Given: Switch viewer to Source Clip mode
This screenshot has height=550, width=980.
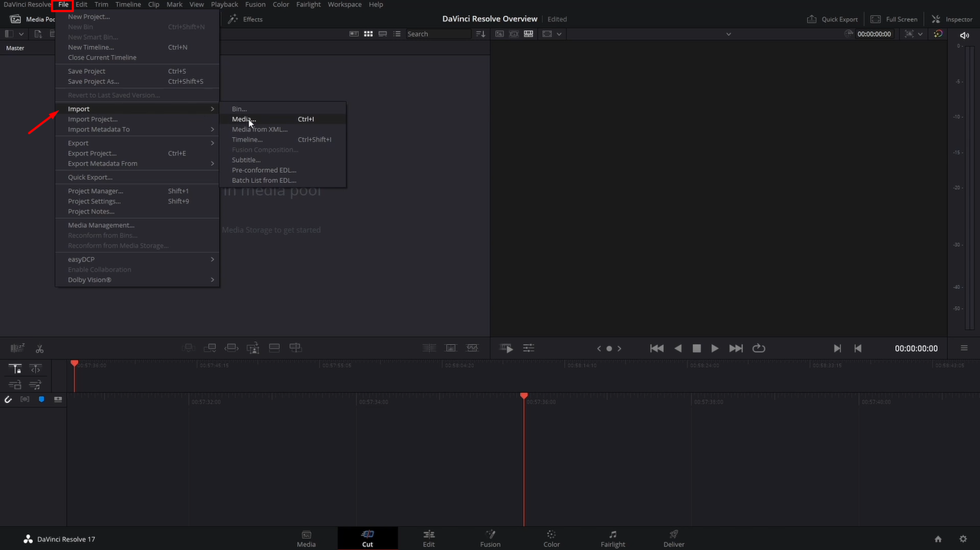Looking at the screenshot, I should (x=499, y=34).
